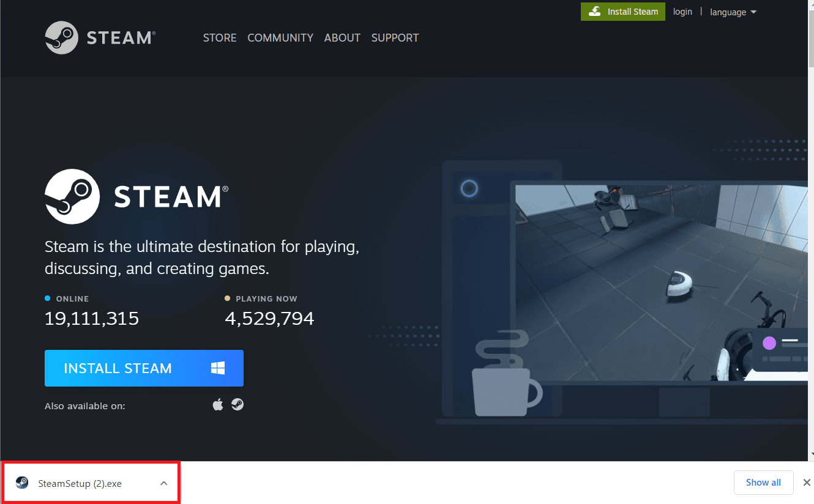Click the online count 19,111,315
The image size is (814, 504).
(92, 319)
